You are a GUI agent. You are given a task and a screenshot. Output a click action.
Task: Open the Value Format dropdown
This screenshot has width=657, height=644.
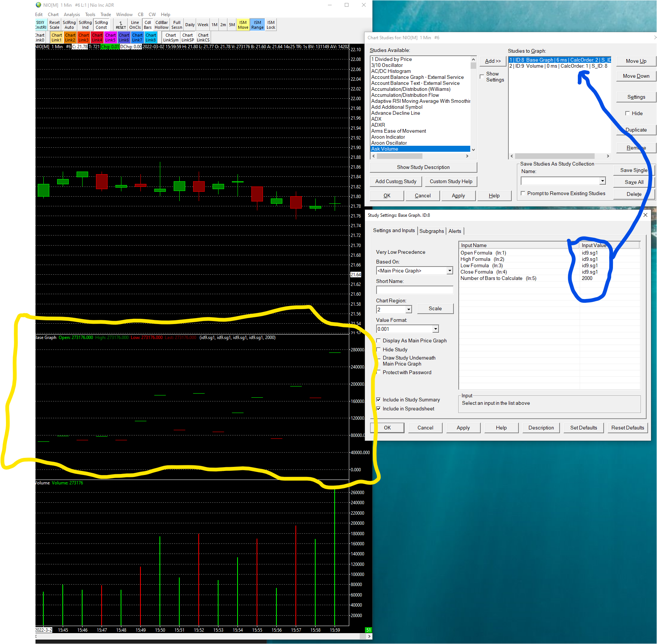coord(436,329)
